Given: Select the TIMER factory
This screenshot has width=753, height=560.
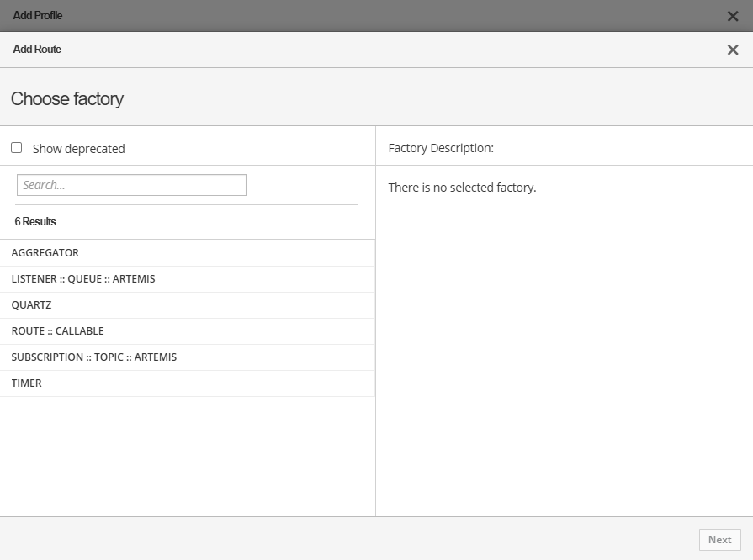Looking at the screenshot, I should [x=27, y=383].
